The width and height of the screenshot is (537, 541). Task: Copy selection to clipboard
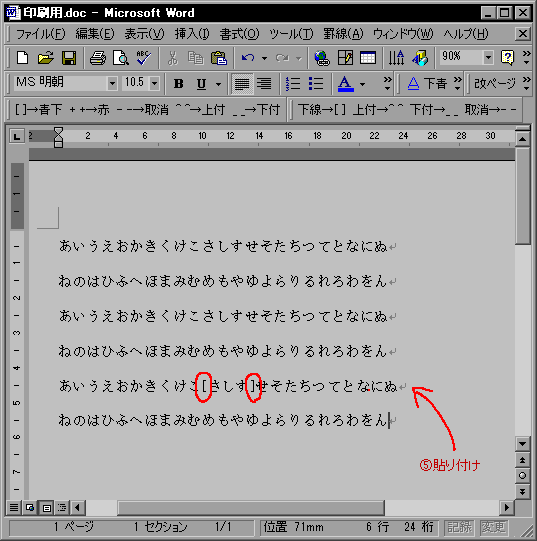pos(196,58)
